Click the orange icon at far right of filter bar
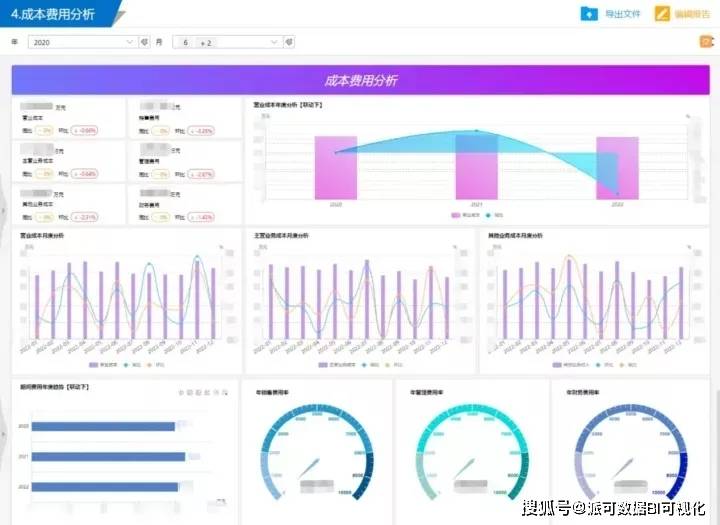 click(707, 42)
